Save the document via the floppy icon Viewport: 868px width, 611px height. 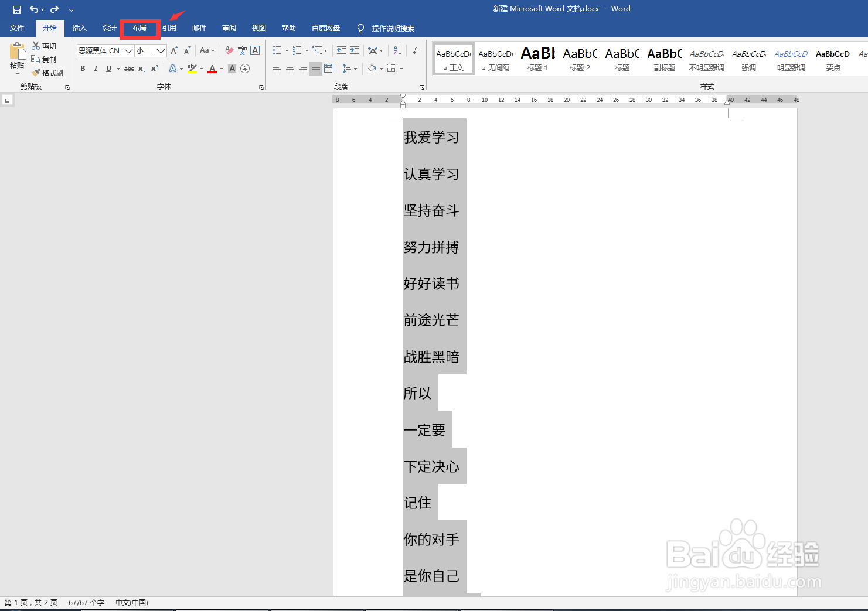[17, 9]
